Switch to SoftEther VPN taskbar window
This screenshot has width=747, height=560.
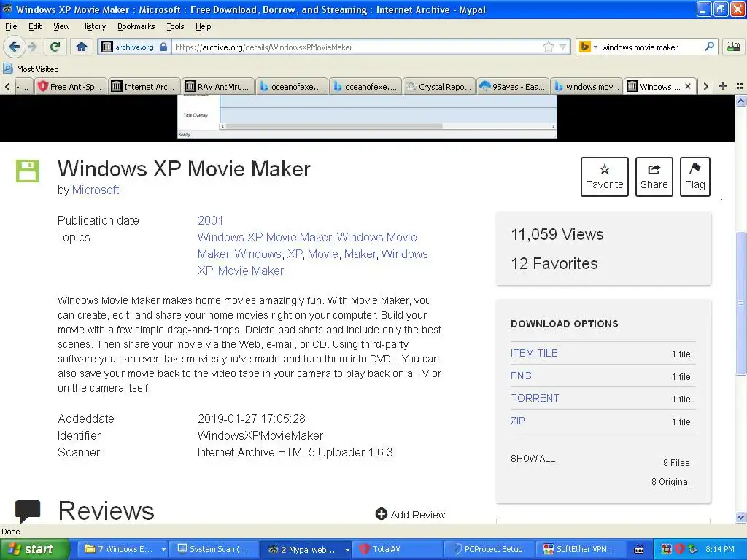coord(580,549)
